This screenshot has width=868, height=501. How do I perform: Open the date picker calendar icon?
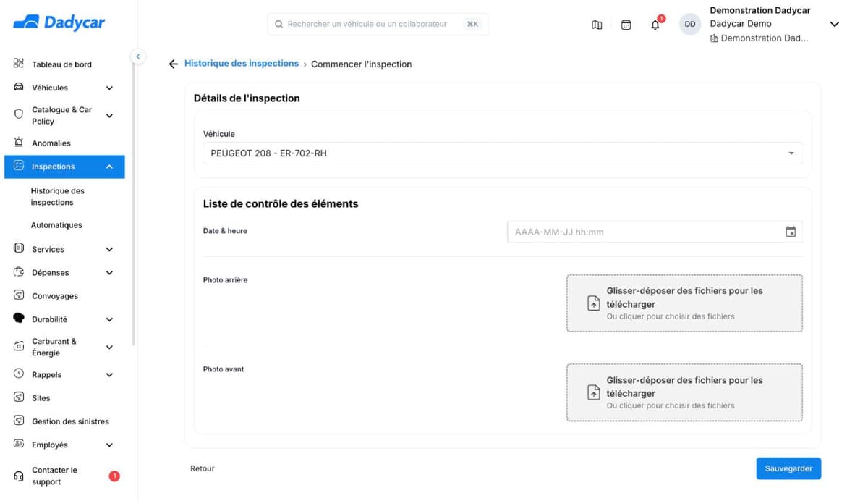791,232
